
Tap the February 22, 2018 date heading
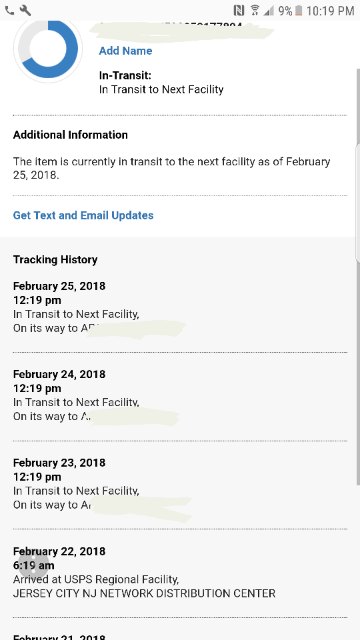pos(59,551)
